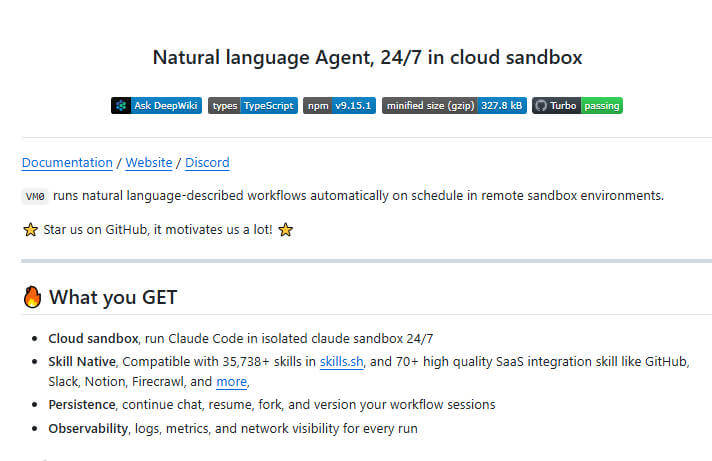Click the 'What you GET' heading
This screenshot has height=461, width=712.
[113, 297]
